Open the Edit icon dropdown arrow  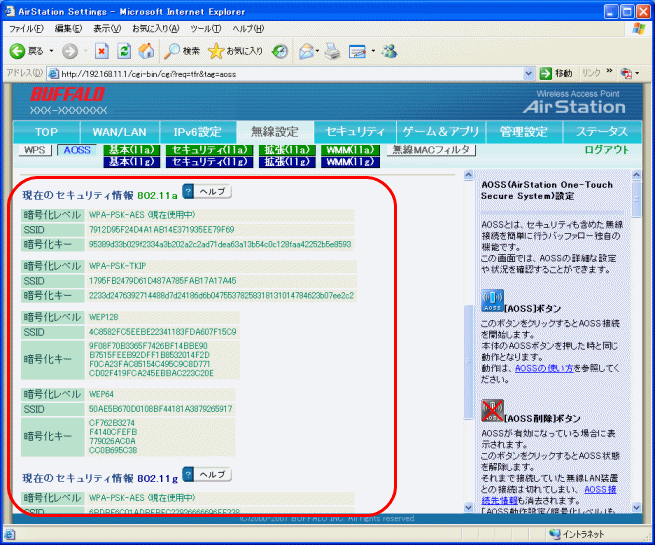(x=373, y=51)
